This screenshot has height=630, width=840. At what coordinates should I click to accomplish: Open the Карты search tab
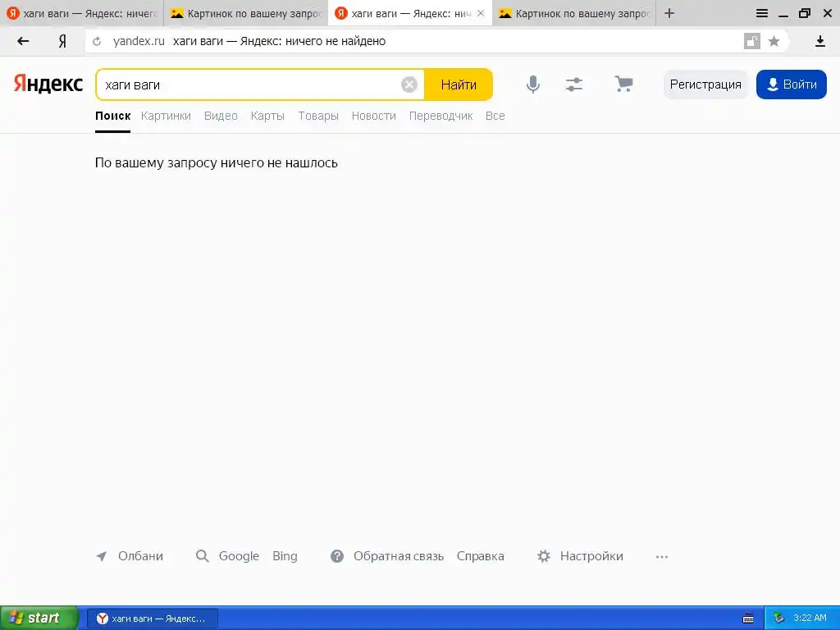(267, 116)
